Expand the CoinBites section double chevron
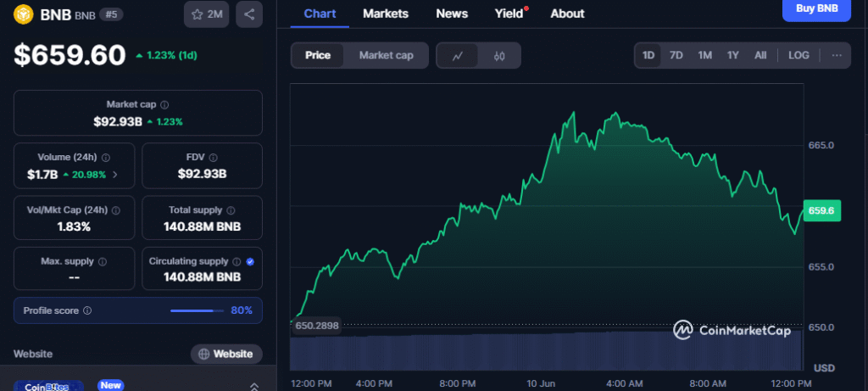 [x=254, y=386]
